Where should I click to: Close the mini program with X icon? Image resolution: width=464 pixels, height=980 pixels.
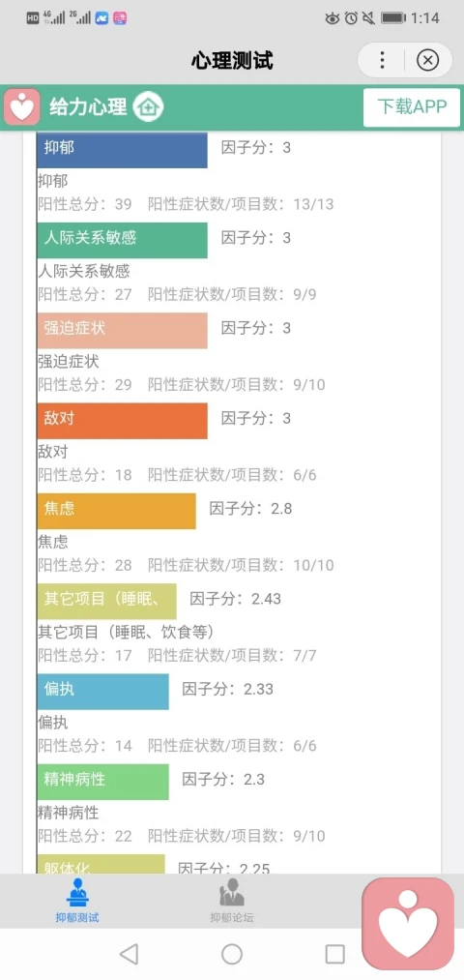pos(428,61)
